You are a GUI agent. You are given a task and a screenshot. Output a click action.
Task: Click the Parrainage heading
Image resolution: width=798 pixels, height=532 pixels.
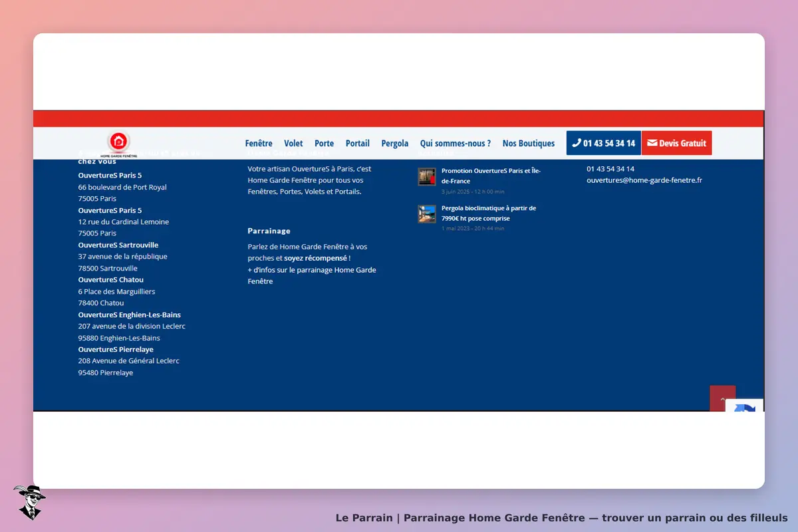(269, 231)
